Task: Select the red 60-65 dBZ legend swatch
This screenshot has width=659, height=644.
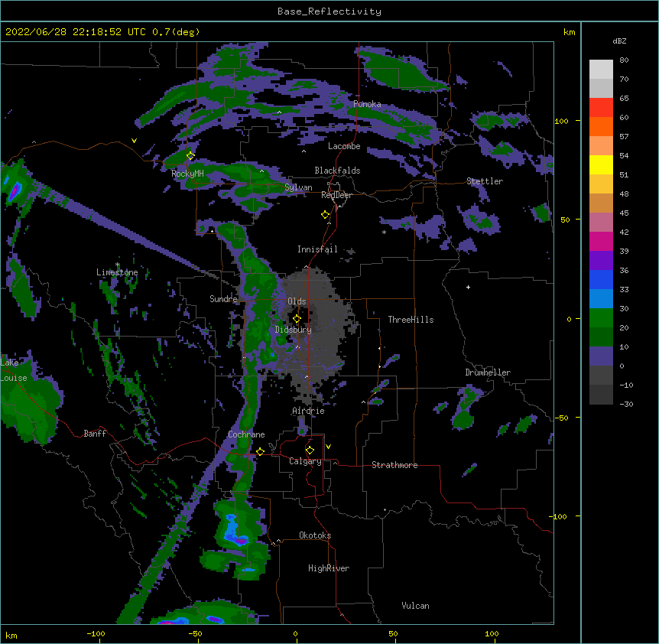Action: coord(601,108)
